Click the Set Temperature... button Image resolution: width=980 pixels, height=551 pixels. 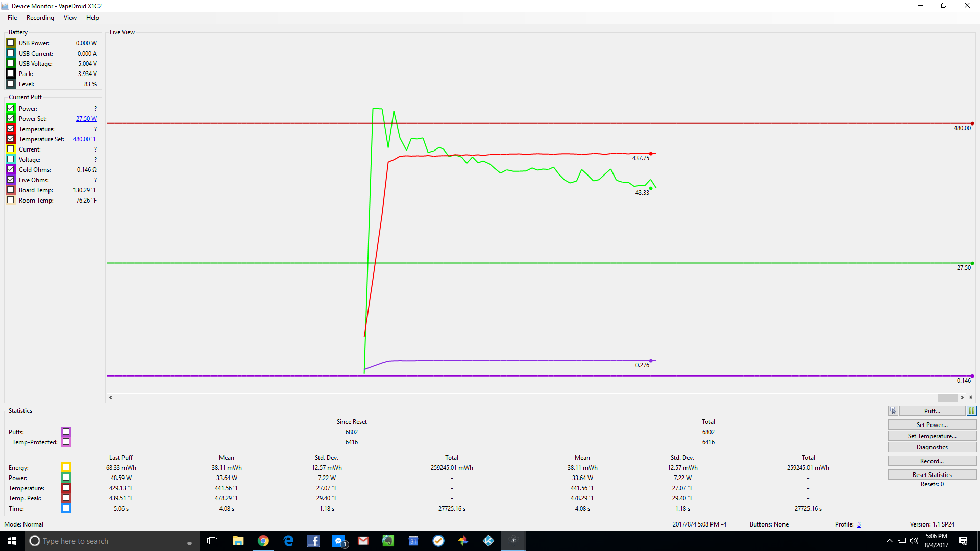point(932,436)
